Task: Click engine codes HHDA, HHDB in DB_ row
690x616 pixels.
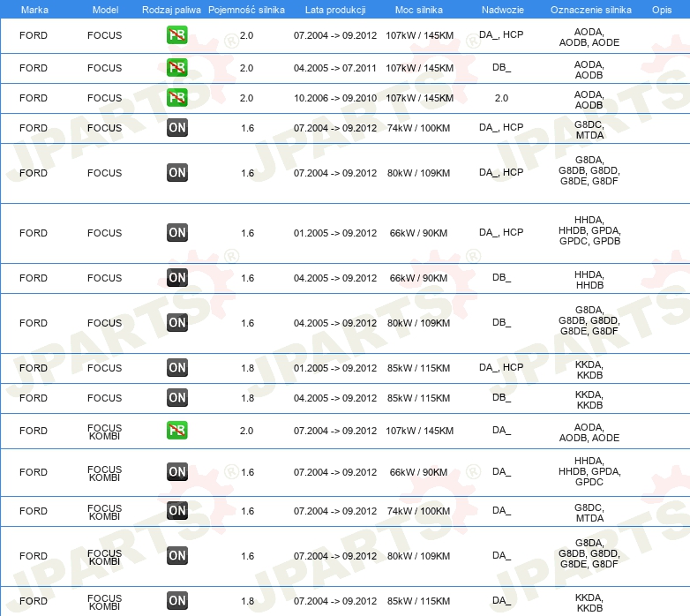Action: [589, 280]
